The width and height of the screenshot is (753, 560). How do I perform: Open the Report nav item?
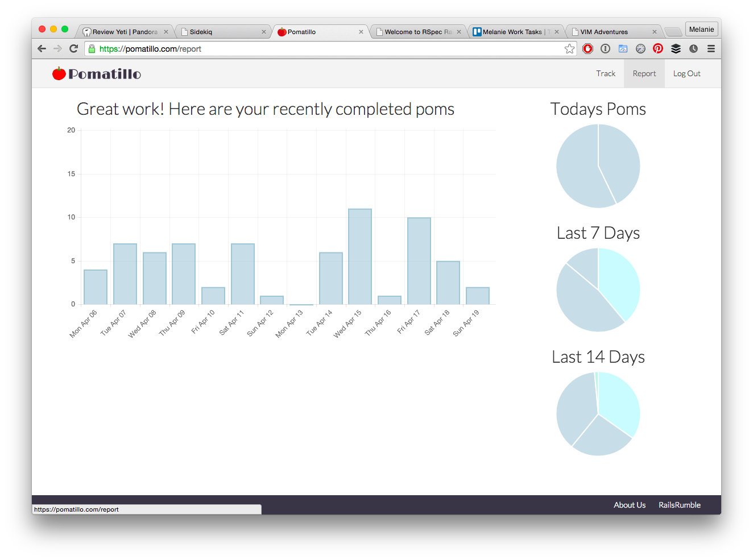click(644, 73)
